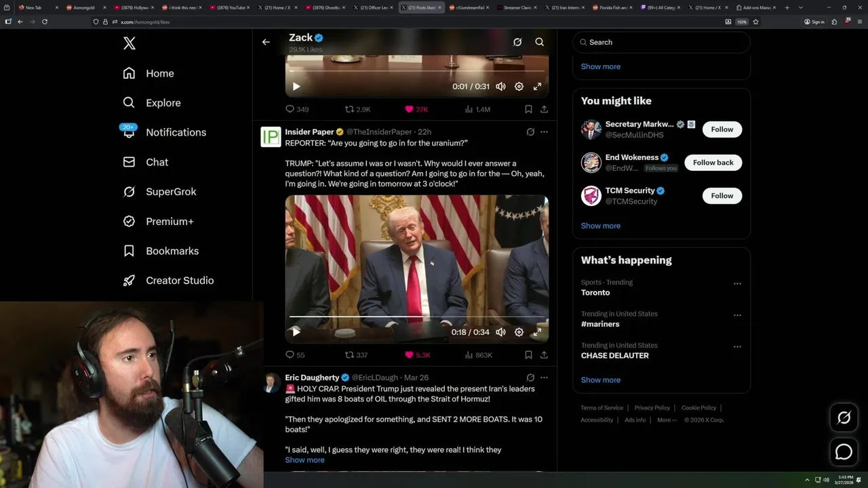Click Grok icon in Zack profile header

(x=517, y=42)
